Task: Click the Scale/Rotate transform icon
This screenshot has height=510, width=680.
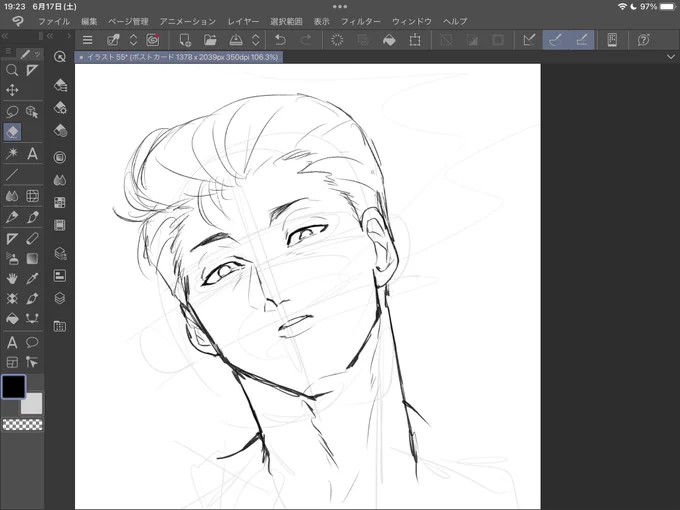Action: click(x=415, y=40)
